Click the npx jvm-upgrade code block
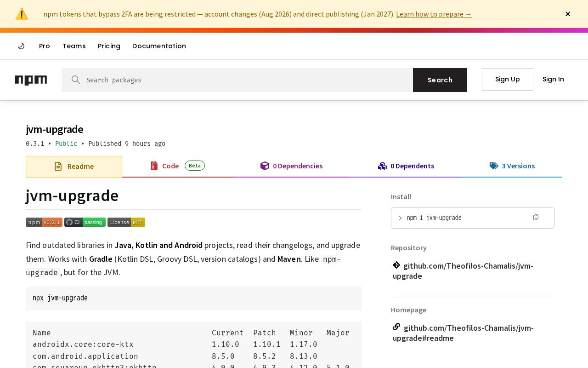Viewport: 588px width, 368px height. click(x=193, y=298)
